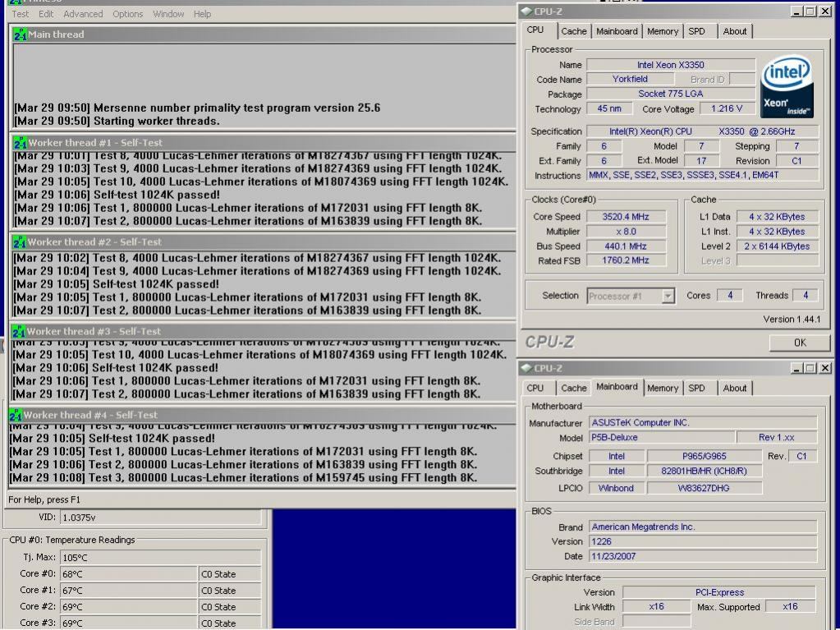The height and width of the screenshot is (630, 840).
Task: Click the upper CPU-Z window title icon
Action: (526, 11)
